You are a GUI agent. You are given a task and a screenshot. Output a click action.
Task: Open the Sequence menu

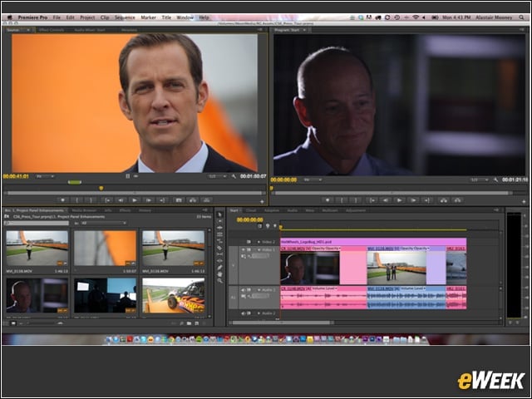125,17
